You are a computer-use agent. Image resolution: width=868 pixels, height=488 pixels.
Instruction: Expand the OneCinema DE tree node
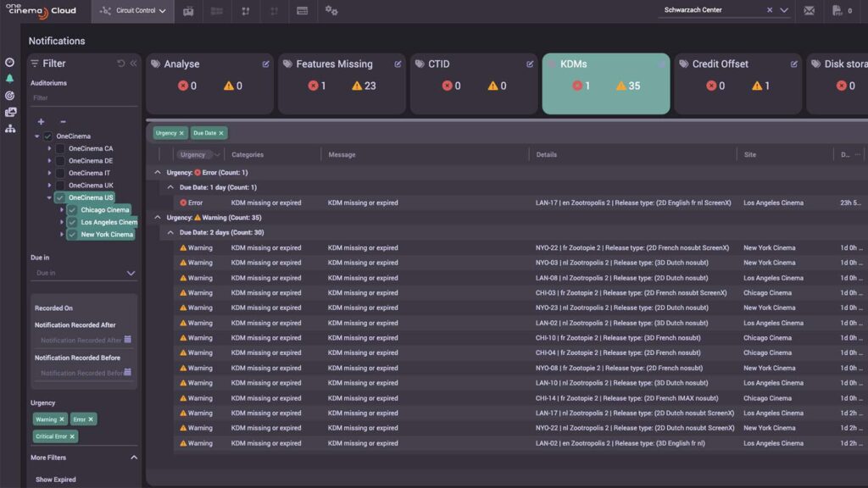[x=49, y=161]
